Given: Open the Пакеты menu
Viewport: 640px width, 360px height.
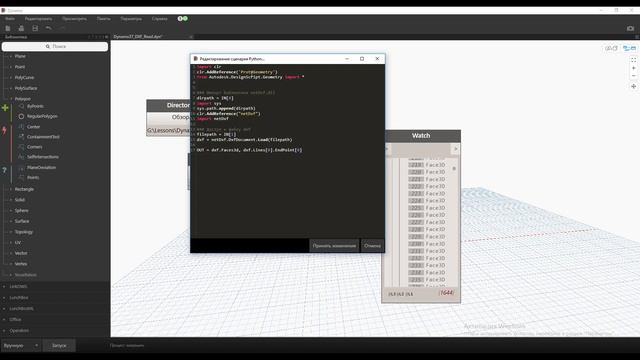Looking at the screenshot, I should tap(103, 19).
